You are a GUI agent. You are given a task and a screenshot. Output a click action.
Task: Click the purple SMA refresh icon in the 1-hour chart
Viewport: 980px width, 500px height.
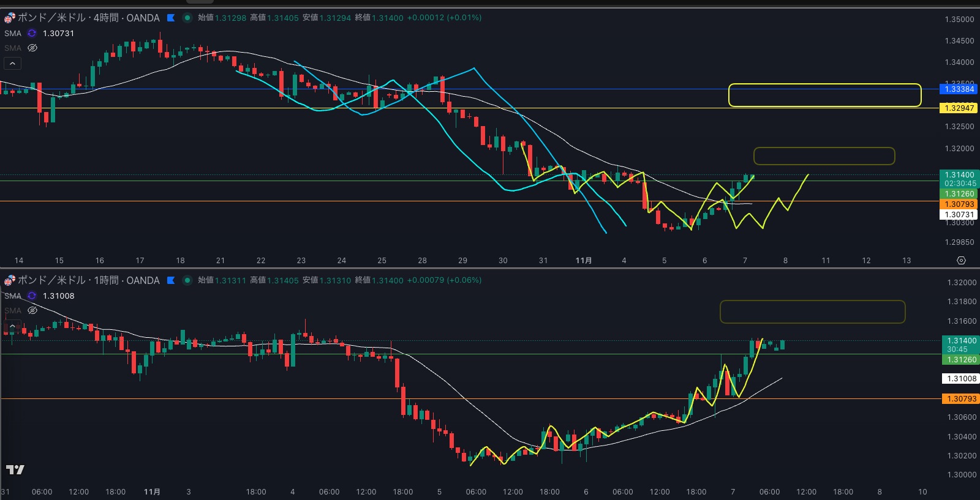pyautogui.click(x=32, y=296)
